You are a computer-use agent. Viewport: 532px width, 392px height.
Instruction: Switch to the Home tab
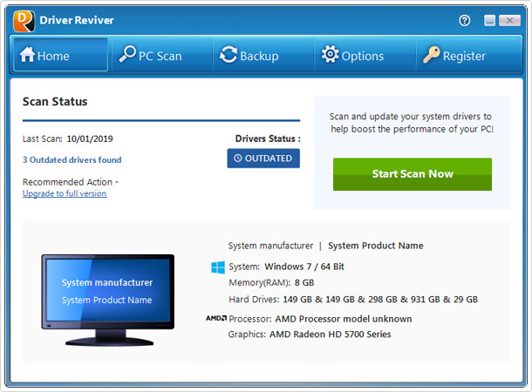click(x=60, y=55)
